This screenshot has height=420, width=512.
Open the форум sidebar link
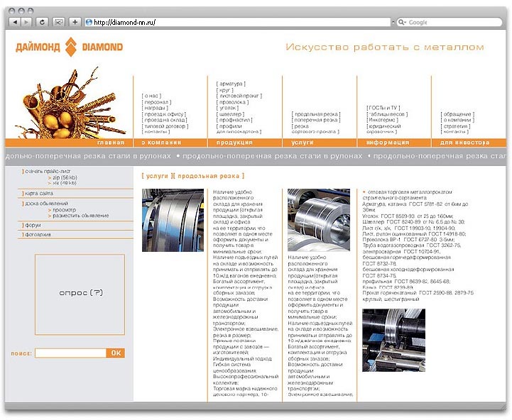33,225
